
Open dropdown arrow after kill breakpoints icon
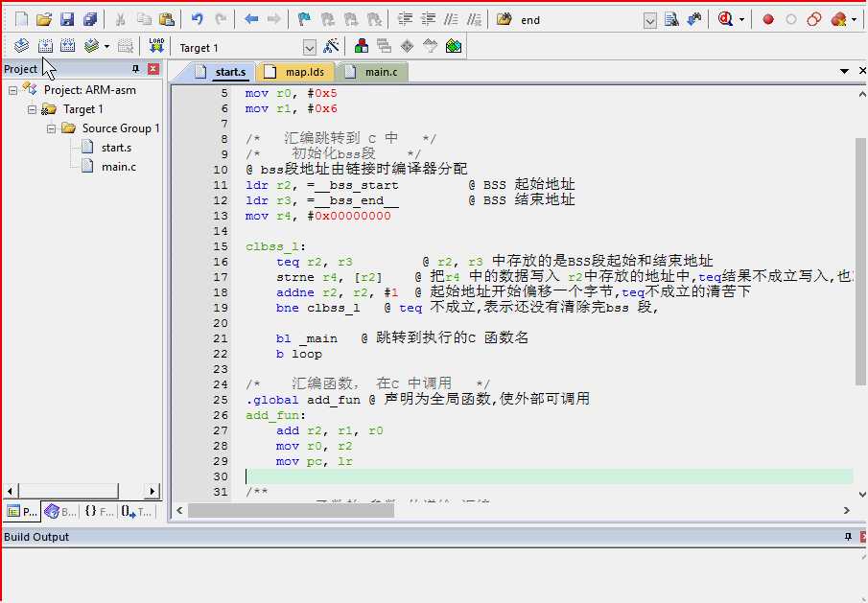click(855, 20)
